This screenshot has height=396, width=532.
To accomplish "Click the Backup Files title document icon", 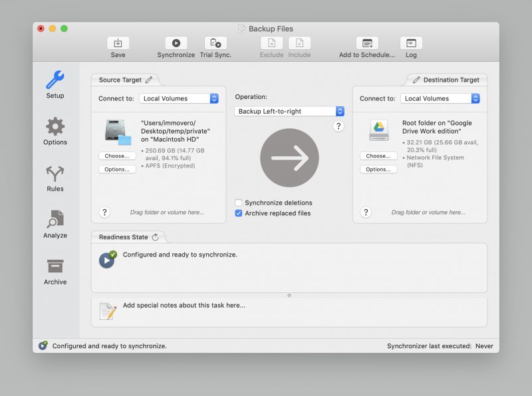I will 241,29.
